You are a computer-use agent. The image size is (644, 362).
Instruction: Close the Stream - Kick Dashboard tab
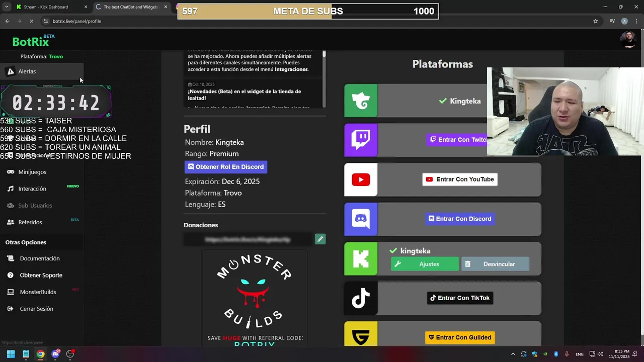(x=86, y=7)
